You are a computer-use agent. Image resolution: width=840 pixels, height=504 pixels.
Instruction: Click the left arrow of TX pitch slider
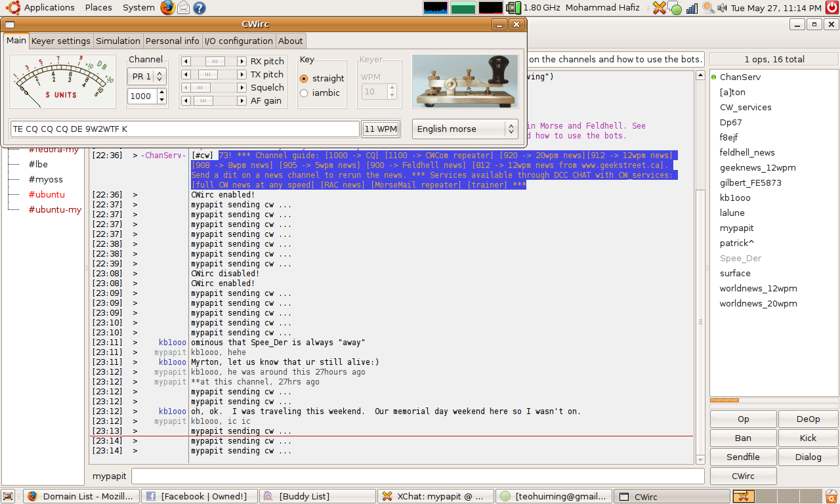(x=186, y=74)
